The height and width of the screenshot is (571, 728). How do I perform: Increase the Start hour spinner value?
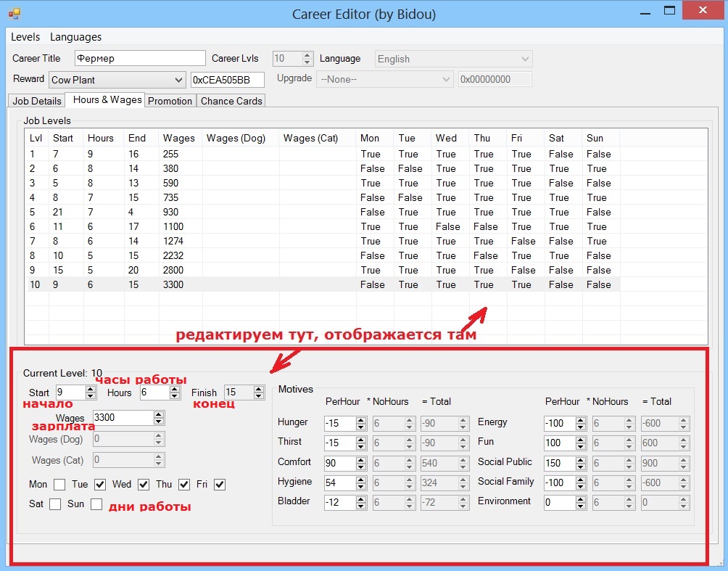click(91, 389)
